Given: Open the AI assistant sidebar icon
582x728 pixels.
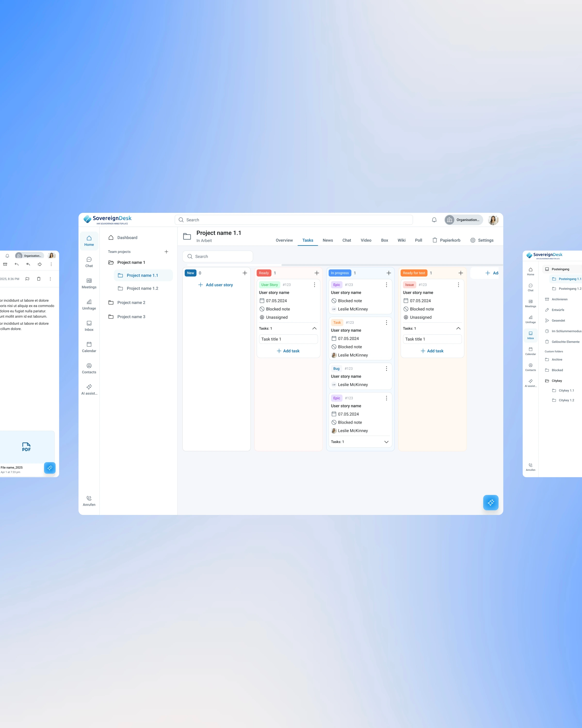Looking at the screenshot, I should pos(89,389).
